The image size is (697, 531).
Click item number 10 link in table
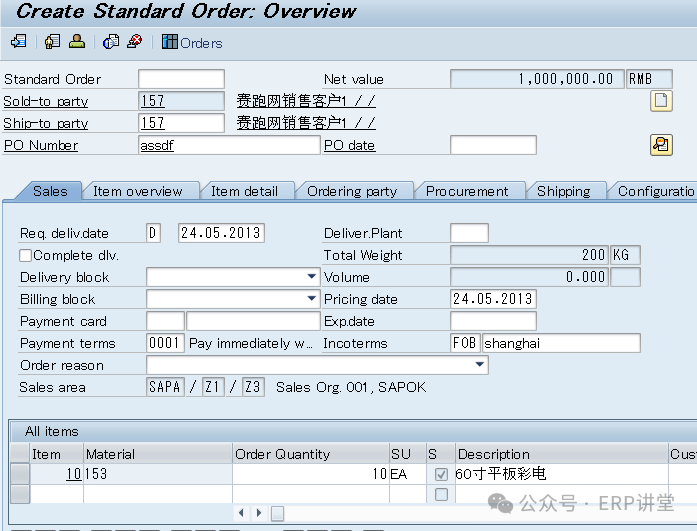tap(73, 475)
